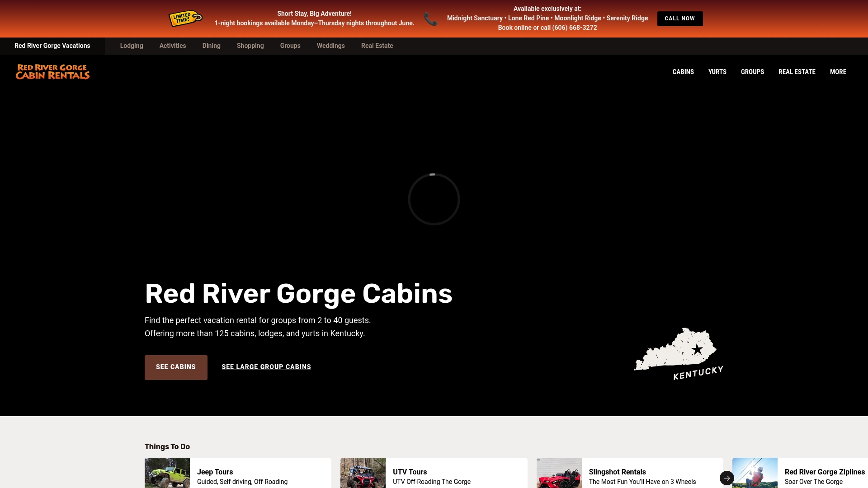Viewport: 868px width, 488px height.
Task: Click 'Soar Over The Gorge' subtitle
Action: pyautogui.click(x=814, y=482)
